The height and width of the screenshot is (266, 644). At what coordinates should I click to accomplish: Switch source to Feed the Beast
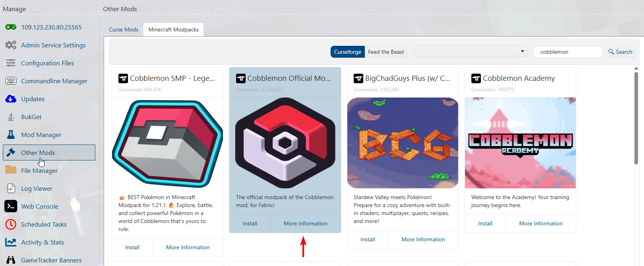click(x=386, y=52)
